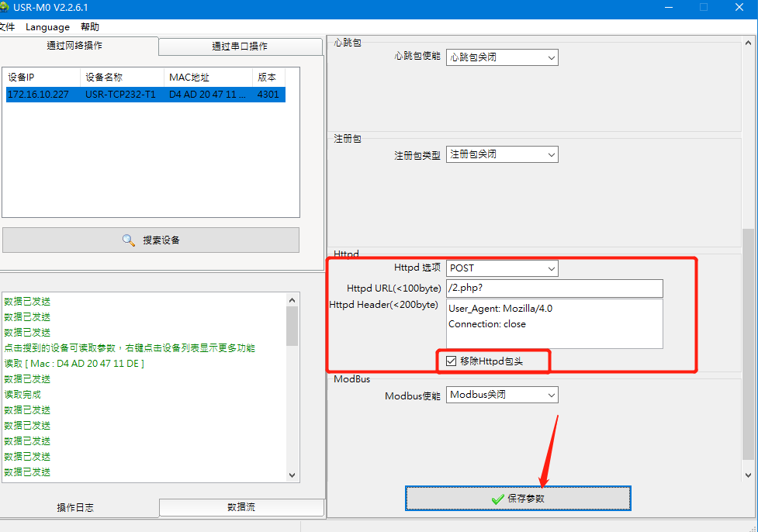Click the magnifier icon on search device button
This screenshot has width=758, height=532.
tap(129, 240)
